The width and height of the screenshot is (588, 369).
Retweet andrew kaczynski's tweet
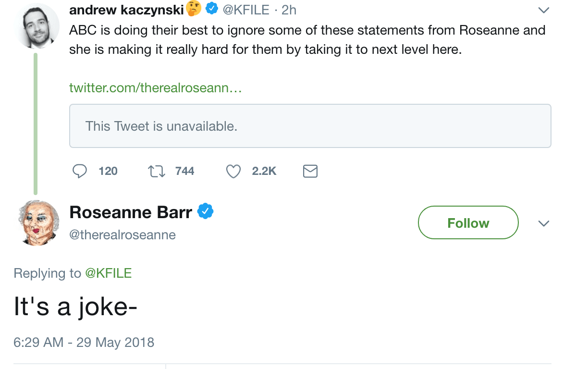157,171
